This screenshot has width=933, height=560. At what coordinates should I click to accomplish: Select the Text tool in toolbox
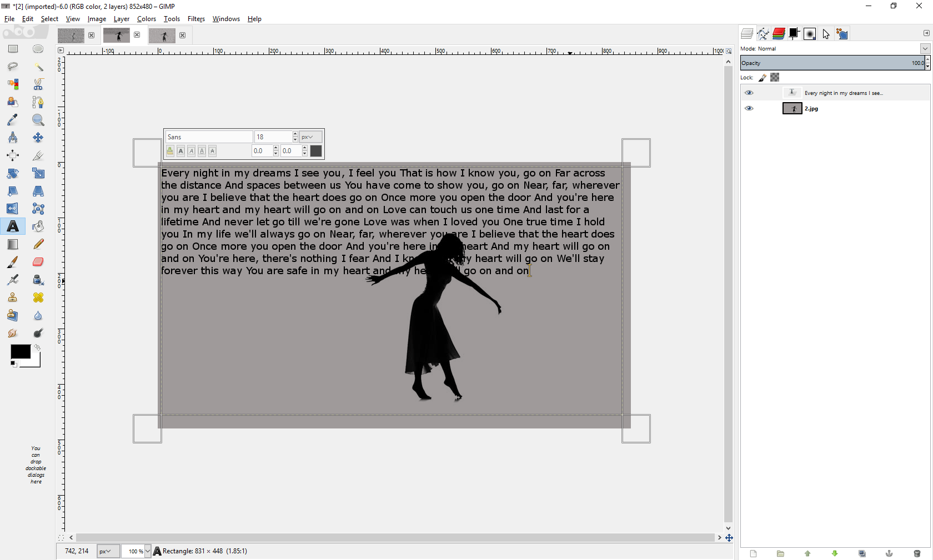click(13, 226)
